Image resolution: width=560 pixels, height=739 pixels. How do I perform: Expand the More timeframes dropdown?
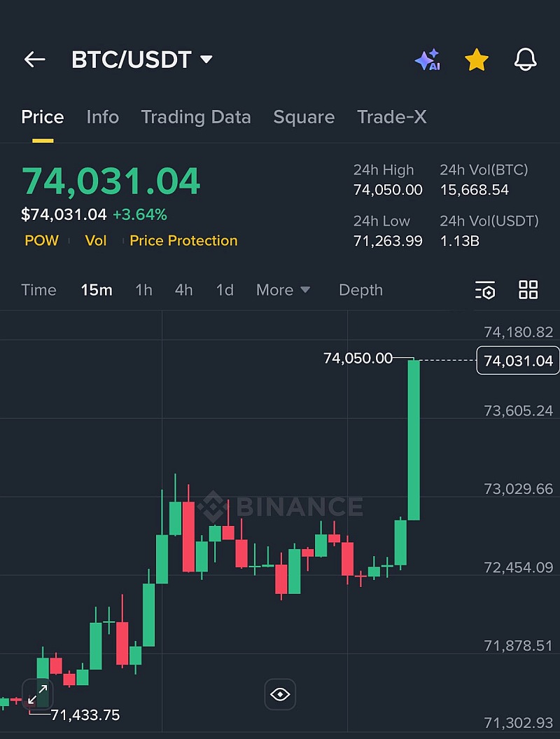click(x=283, y=290)
